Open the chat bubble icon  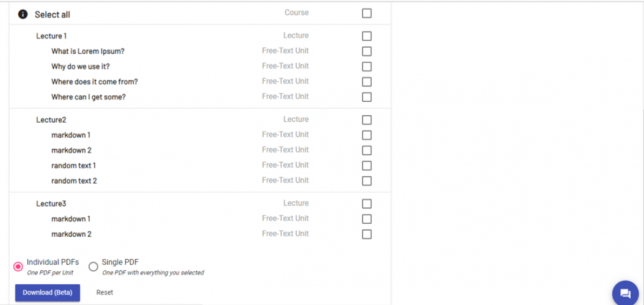coord(624,293)
